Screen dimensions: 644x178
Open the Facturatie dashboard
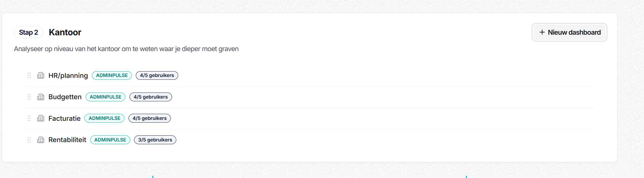pos(64,118)
